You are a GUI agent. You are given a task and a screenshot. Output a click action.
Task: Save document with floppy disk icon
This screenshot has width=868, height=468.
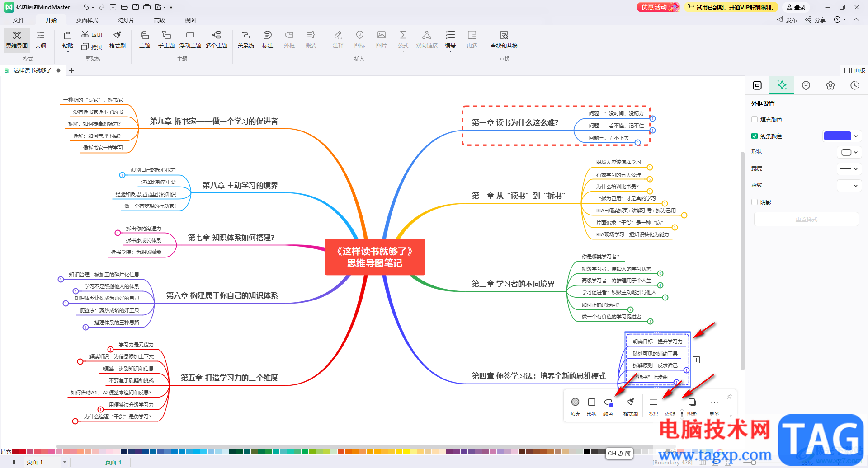coord(136,7)
